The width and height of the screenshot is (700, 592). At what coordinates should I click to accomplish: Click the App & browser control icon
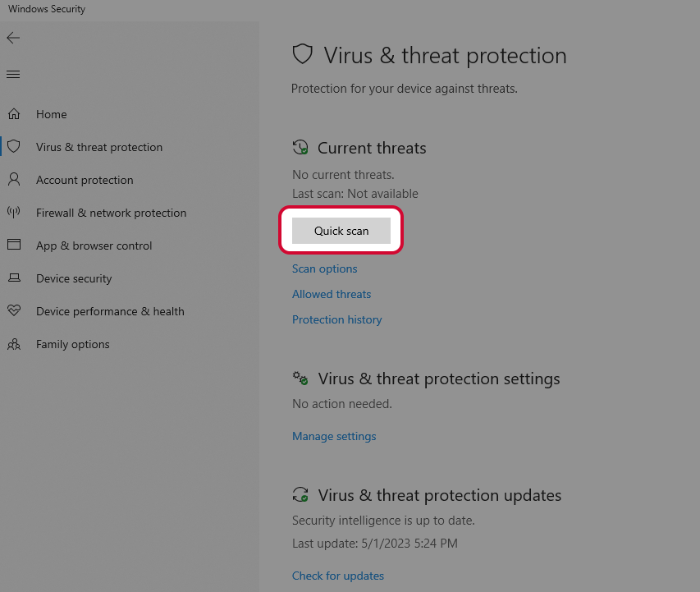(14, 246)
